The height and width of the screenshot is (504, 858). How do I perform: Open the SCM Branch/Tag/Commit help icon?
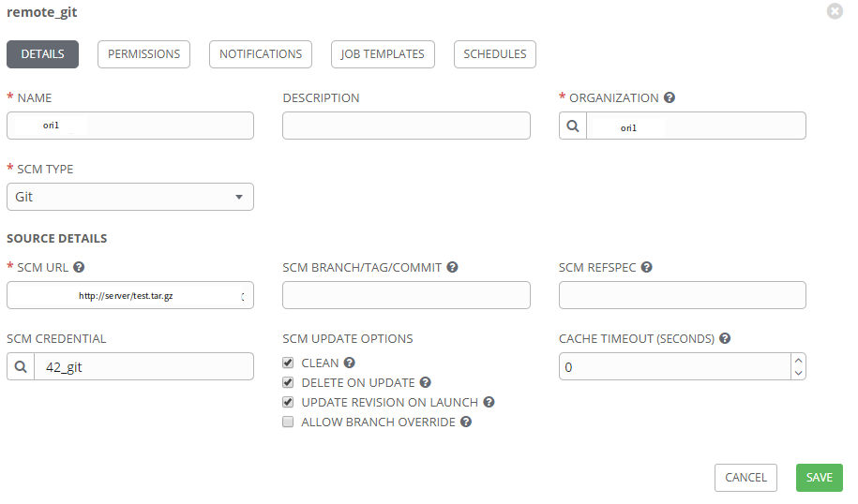click(452, 267)
